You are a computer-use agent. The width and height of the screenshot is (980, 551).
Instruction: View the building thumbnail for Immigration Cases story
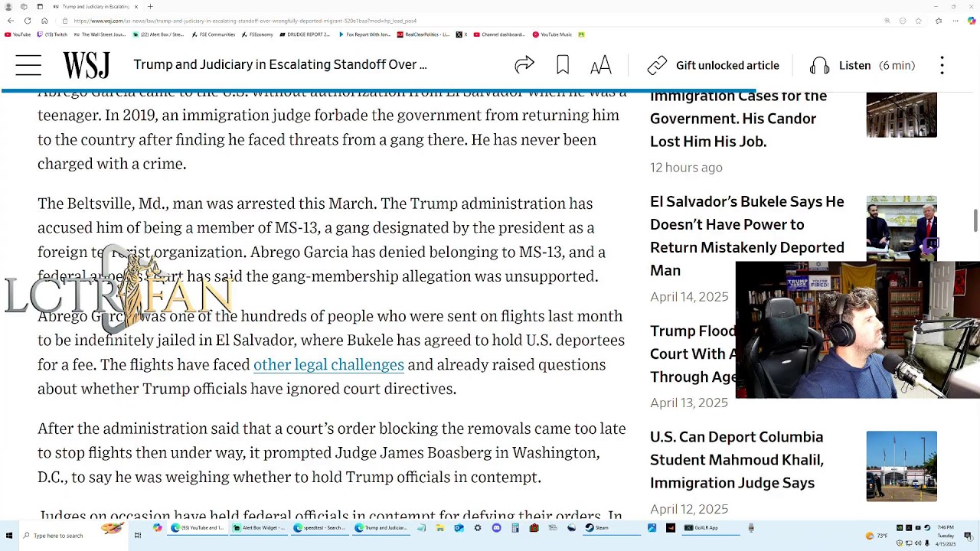pos(901,115)
